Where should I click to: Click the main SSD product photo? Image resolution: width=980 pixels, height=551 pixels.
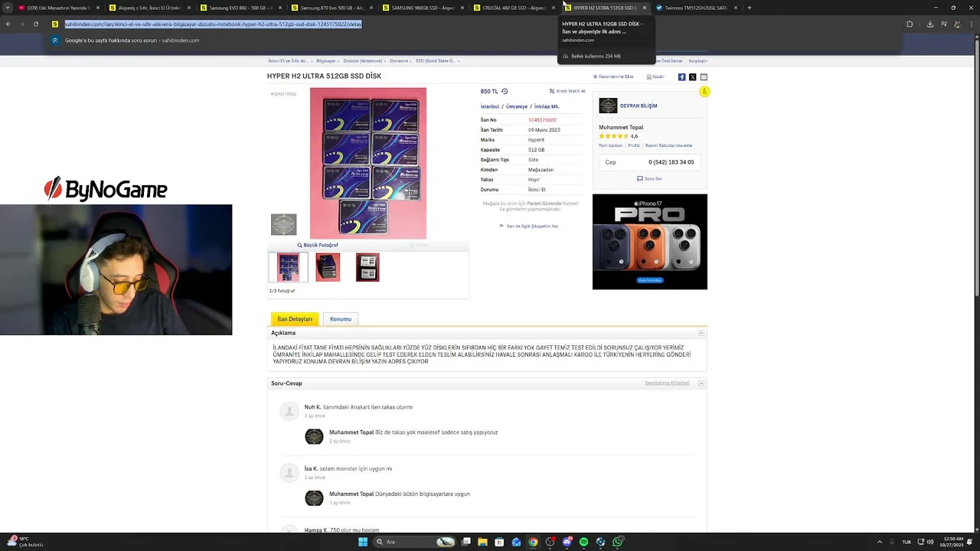[368, 163]
